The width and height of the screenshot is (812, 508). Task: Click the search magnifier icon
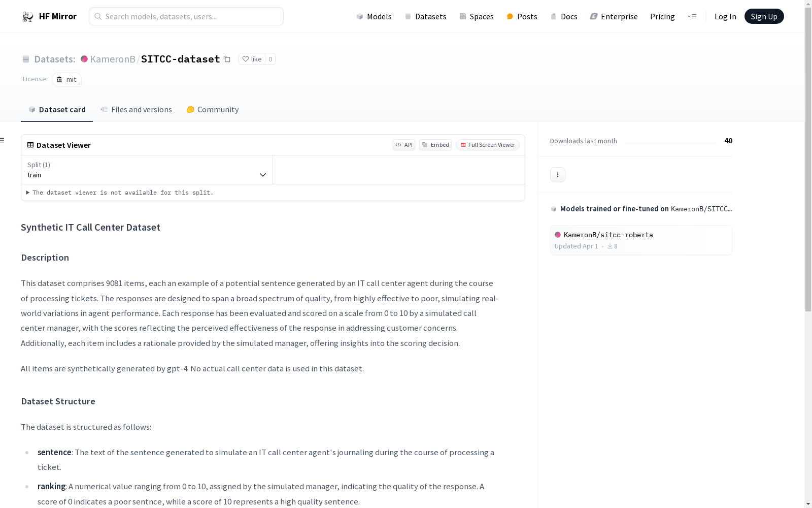coord(98,16)
